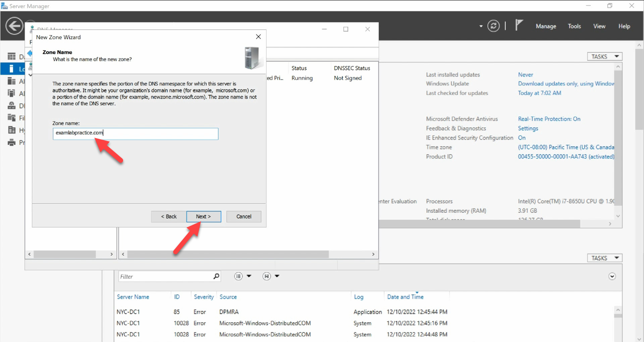The image size is (644, 342).
Task: Click the Product ID activation link
Action: [566, 157]
